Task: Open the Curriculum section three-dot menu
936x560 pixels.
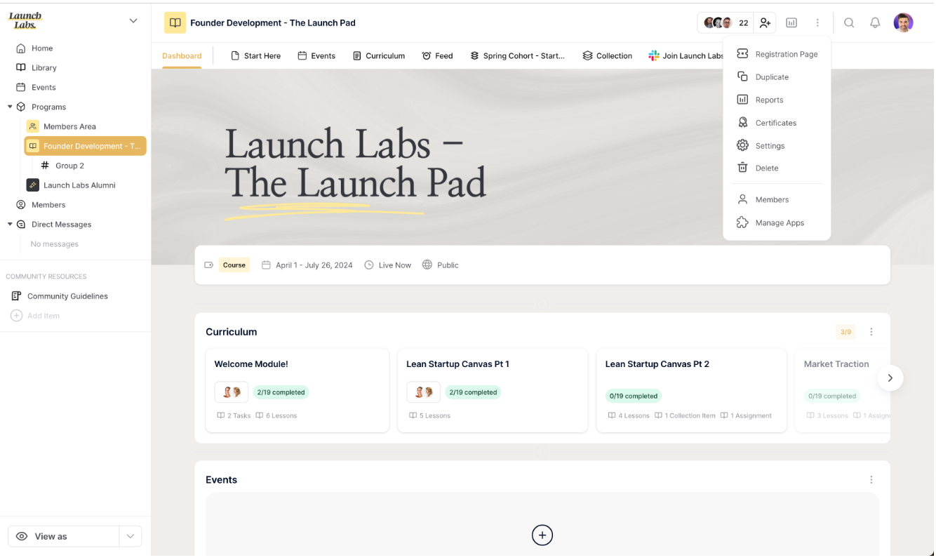Action: tap(871, 332)
